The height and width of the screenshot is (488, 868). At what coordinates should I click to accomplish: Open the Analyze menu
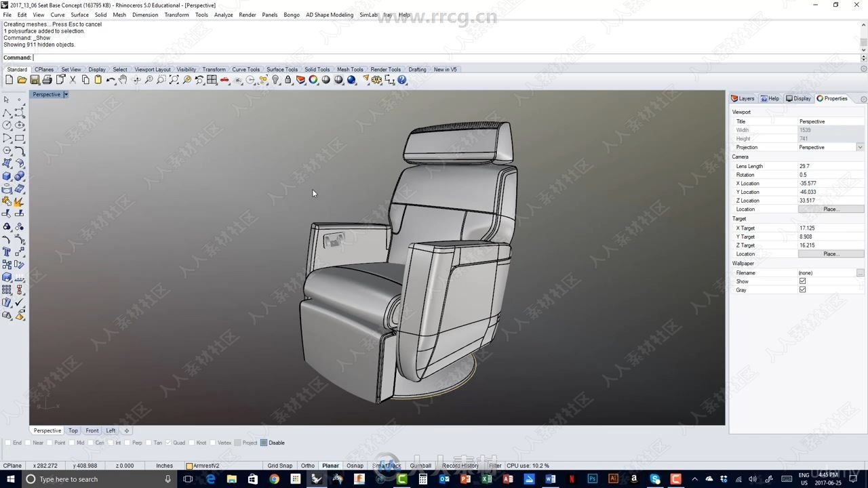pos(223,15)
